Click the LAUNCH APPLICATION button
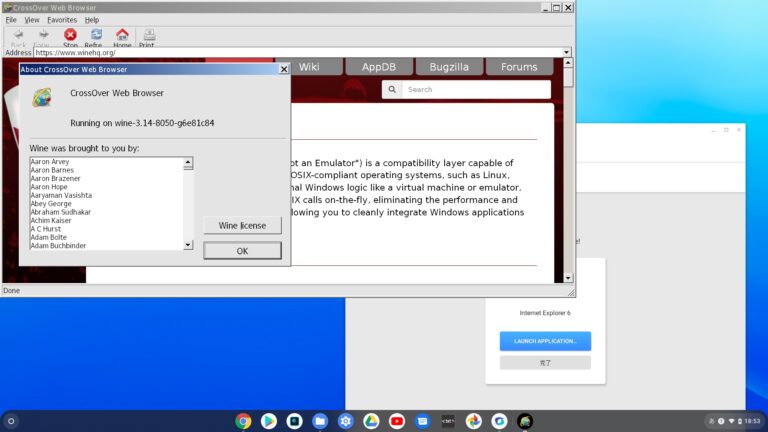 point(545,341)
